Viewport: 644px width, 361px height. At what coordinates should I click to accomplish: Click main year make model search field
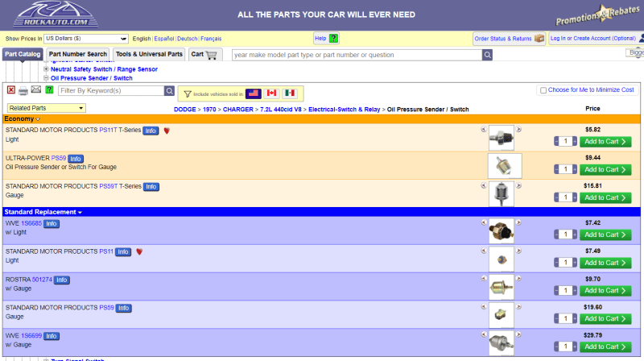tap(357, 55)
